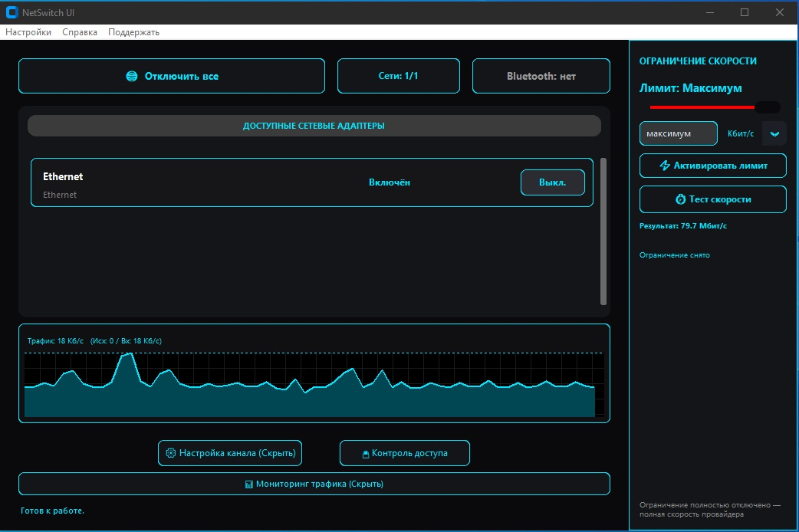Click the lightning bolt icon on Активировать лимит
The image size is (799, 532).
(665, 166)
